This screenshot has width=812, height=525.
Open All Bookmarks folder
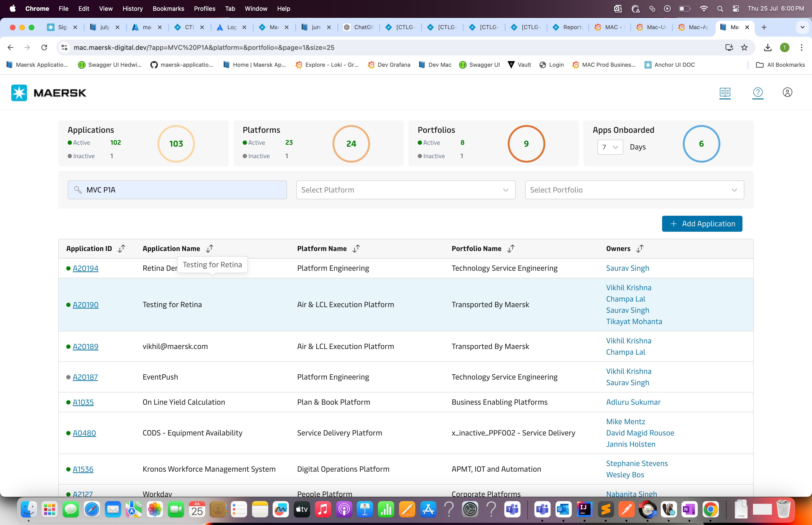click(780, 65)
